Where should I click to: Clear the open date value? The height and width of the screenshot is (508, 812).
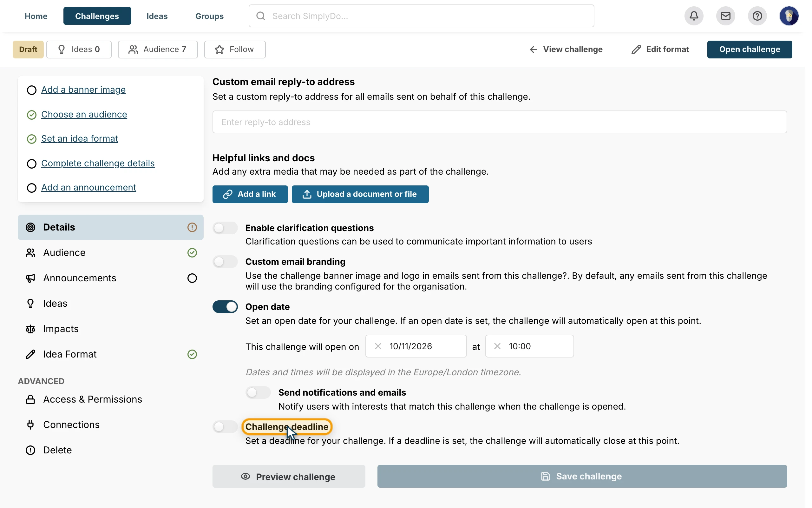(x=378, y=346)
